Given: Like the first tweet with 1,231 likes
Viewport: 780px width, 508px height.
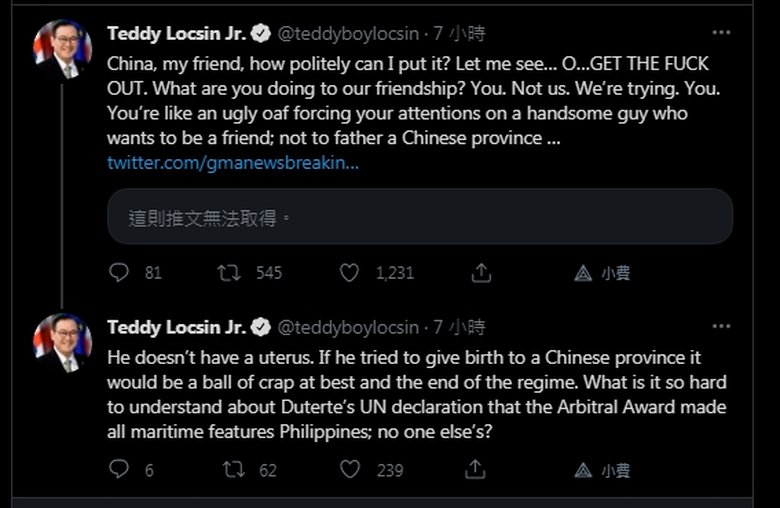Looking at the screenshot, I should [349, 272].
